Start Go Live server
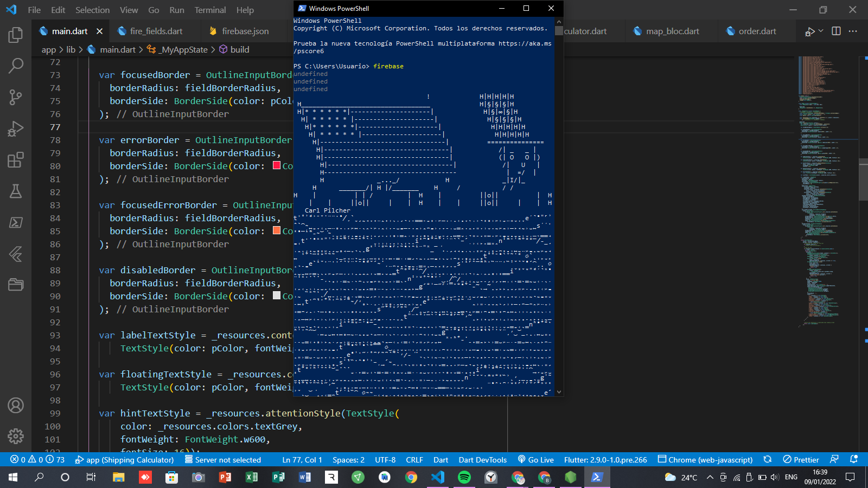Screen dimensions: 868x488 pos(535,460)
